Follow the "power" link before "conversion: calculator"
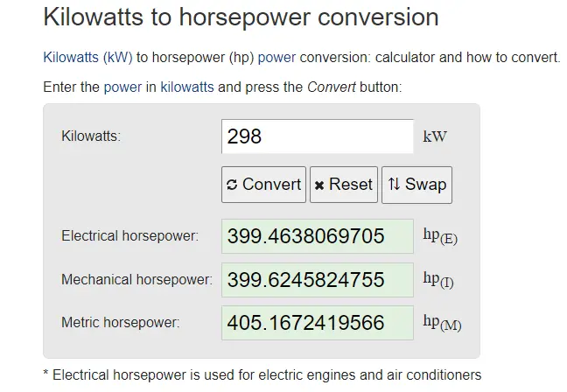The width and height of the screenshot is (567, 392). point(276,58)
